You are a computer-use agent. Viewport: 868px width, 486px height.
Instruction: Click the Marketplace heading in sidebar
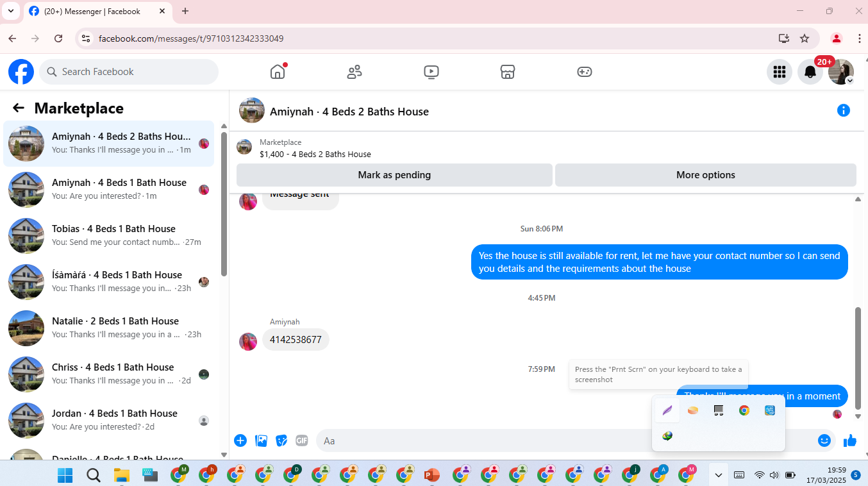tap(79, 108)
